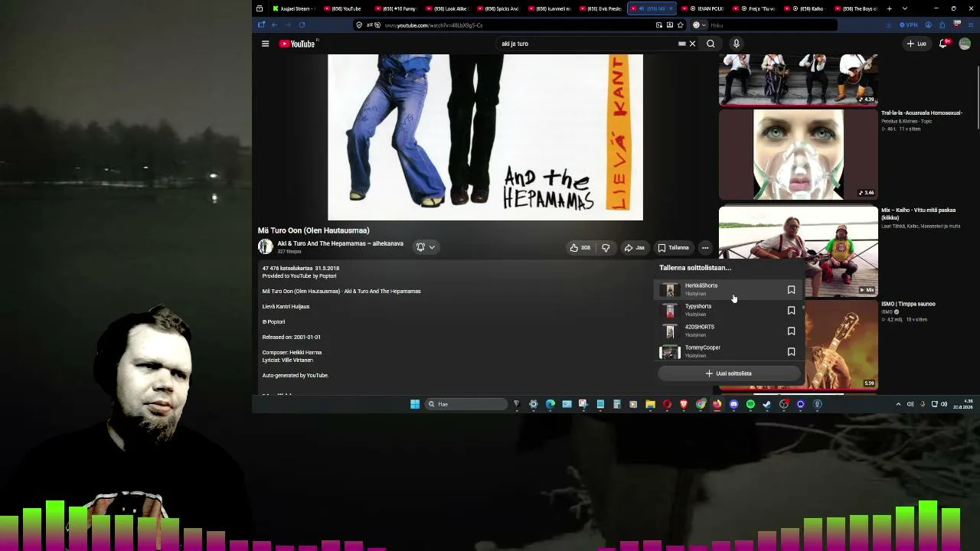Clear the search query with X
The image size is (980, 551).
tap(692, 44)
